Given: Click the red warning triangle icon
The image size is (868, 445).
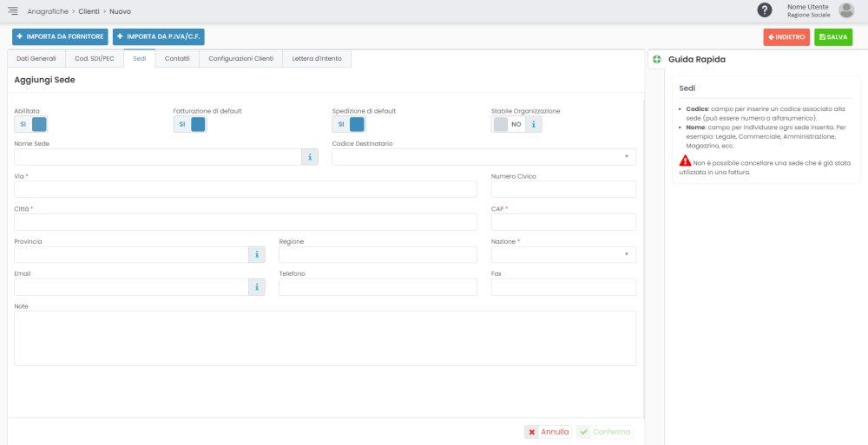Looking at the screenshot, I should (686, 161).
